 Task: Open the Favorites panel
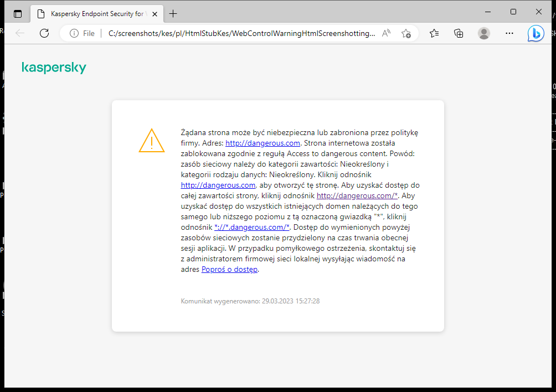tap(434, 33)
